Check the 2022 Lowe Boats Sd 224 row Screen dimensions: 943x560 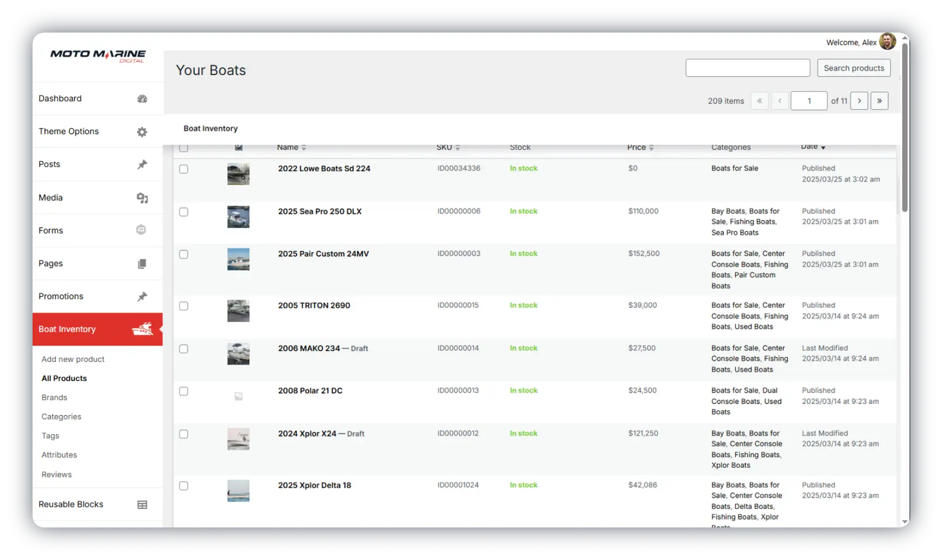(x=184, y=169)
